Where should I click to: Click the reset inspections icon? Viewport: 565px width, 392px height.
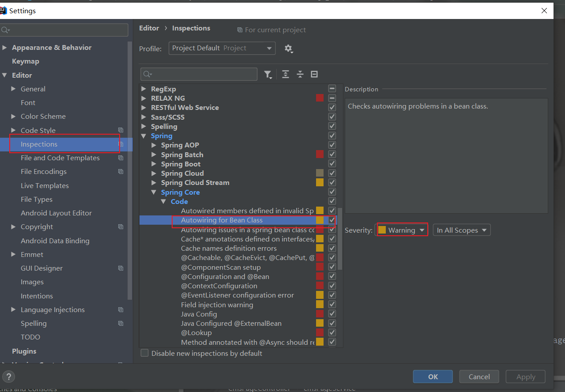tap(314, 74)
